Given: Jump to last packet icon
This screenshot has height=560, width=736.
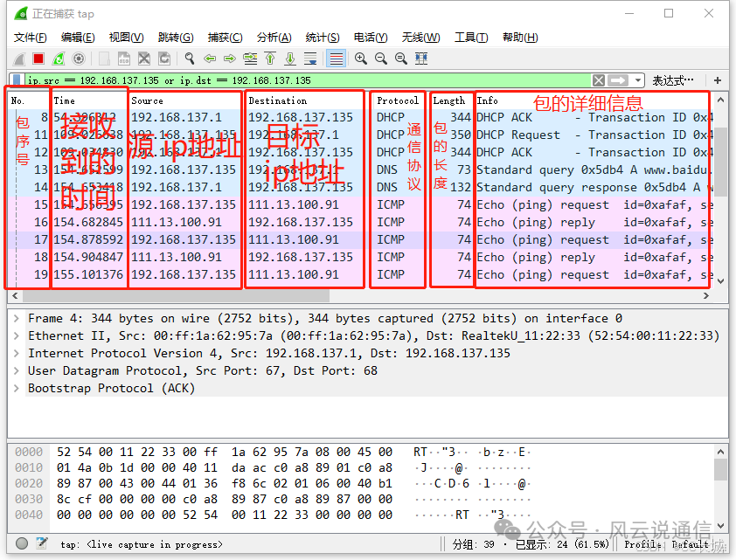Looking at the screenshot, I should 290,59.
